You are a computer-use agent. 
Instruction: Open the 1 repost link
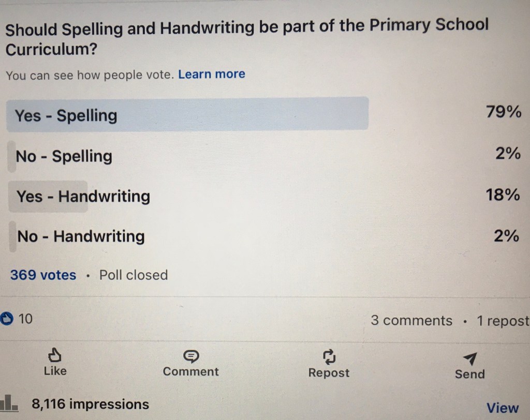[x=503, y=321]
